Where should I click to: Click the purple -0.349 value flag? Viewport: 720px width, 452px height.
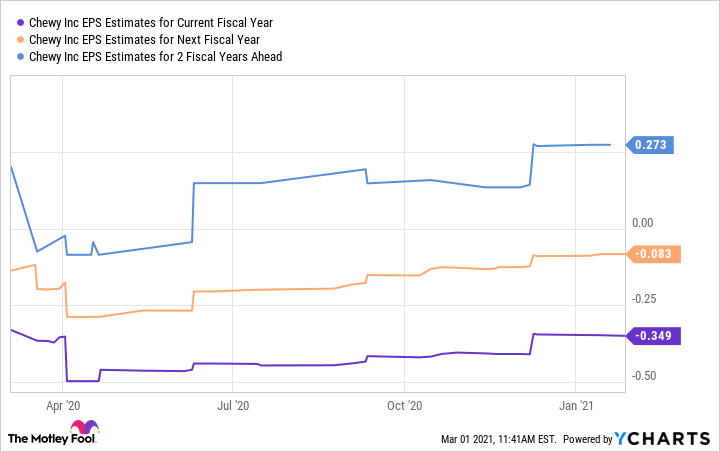[653, 336]
